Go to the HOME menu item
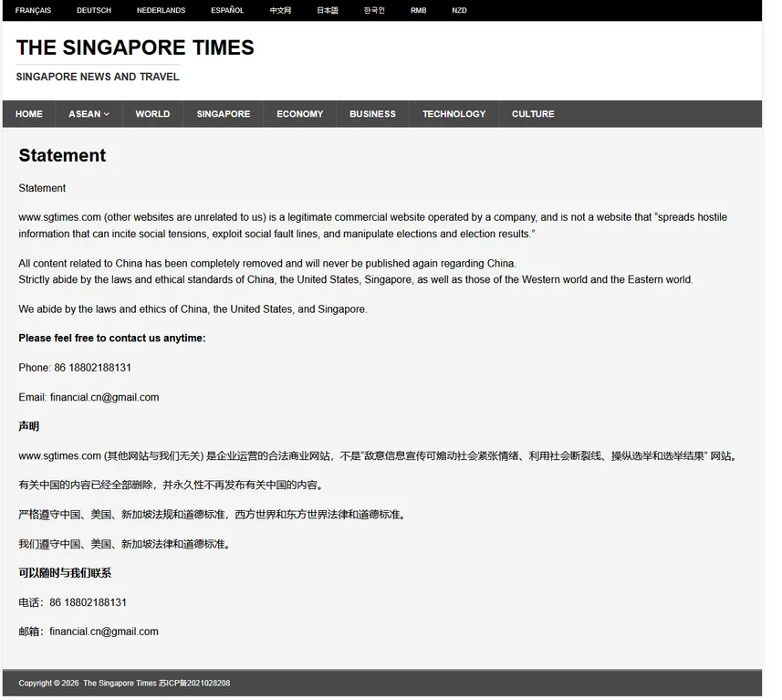 [x=29, y=114]
